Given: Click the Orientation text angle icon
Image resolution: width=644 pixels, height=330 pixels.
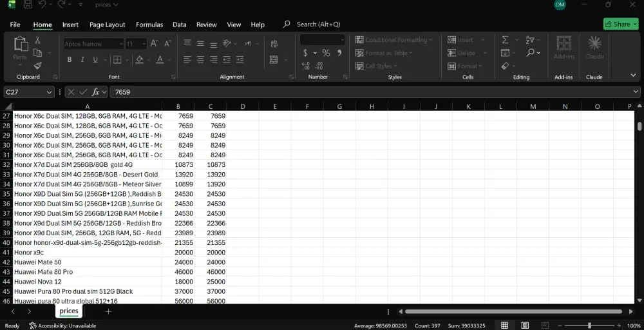Looking at the screenshot, I should coord(227,43).
